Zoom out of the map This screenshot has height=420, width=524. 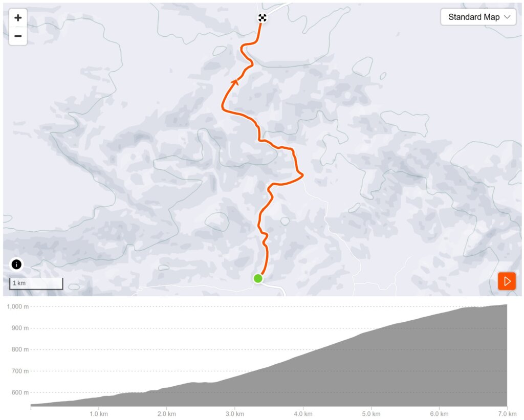click(x=18, y=36)
